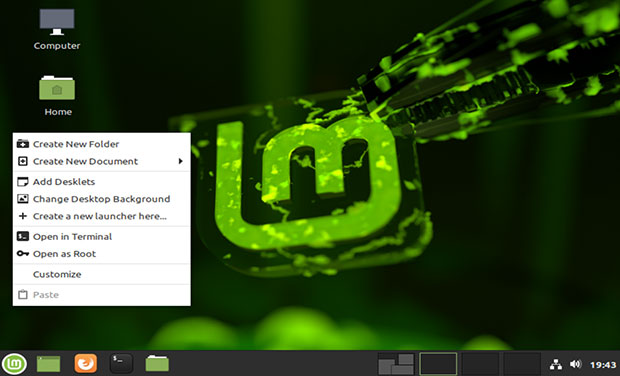Launch Firefox from the panel
This screenshot has height=376, width=620.
tap(85, 363)
